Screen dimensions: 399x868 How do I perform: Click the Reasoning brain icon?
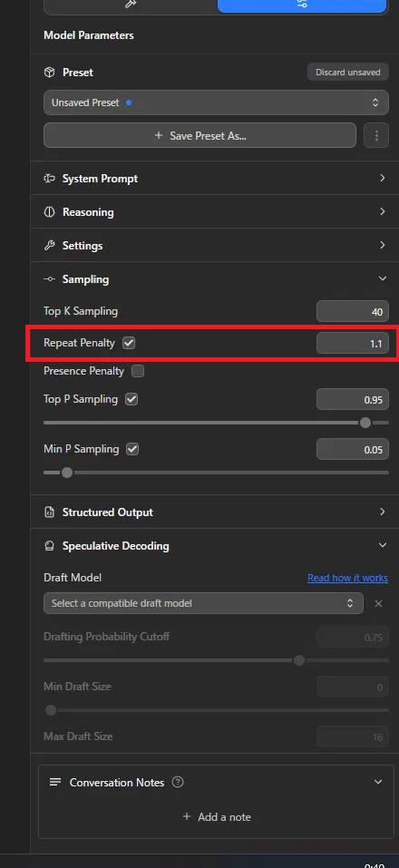coord(49,212)
